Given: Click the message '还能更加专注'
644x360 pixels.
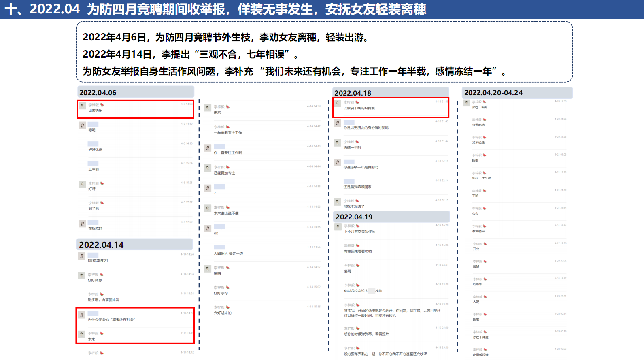Looking at the screenshot, I should pos(224,173).
